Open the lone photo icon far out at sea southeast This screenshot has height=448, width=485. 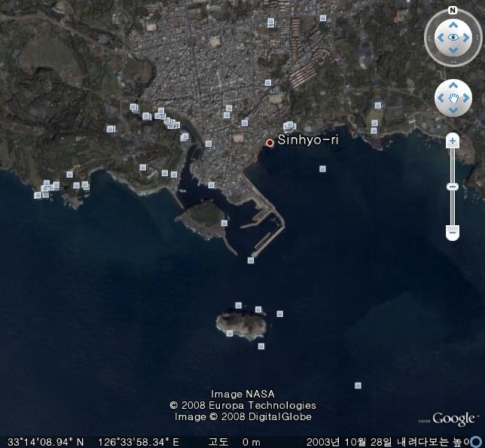click(x=358, y=386)
